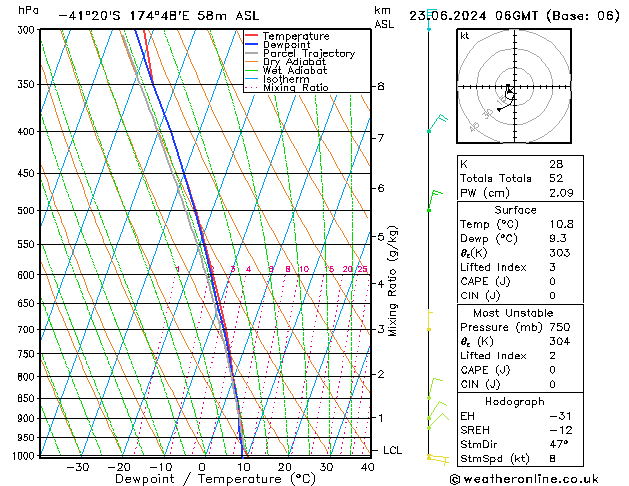This screenshot has width=629, height=486.
Task: Click the surface theta-e value 303
Action: point(560,253)
